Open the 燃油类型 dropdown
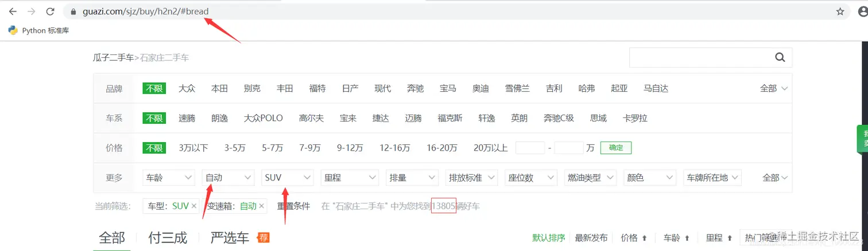The width and height of the screenshot is (868, 251). tap(591, 178)
